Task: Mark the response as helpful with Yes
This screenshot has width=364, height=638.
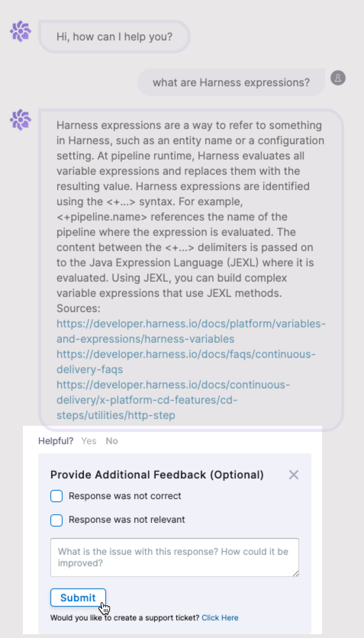Action: tap(89, 441)
